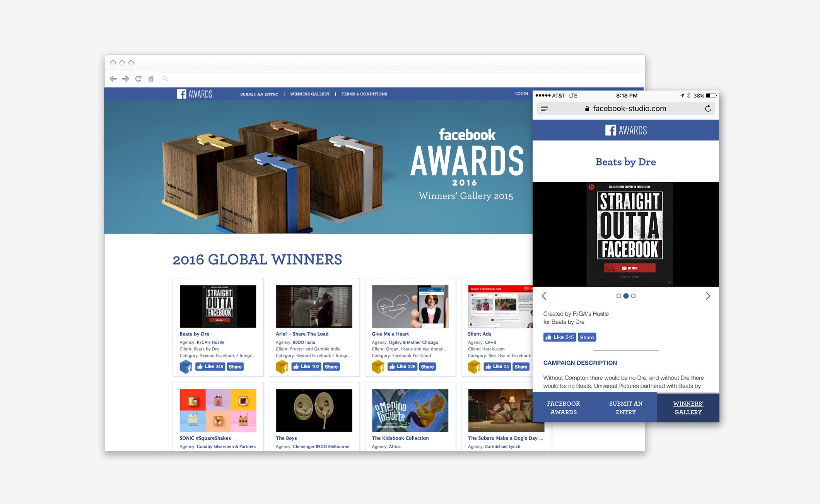Click the browser forward arrow
The width and height of the screenshot is (820, 504).
[x=125, y=79]
